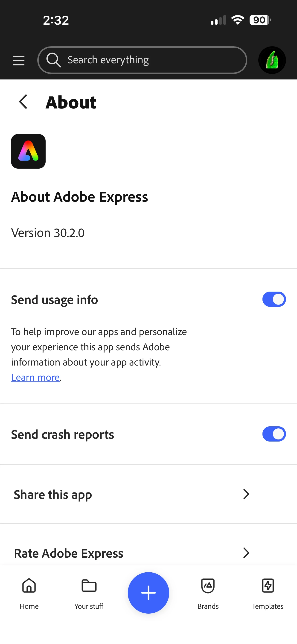The image size is (297, 644).
Task: Tap the profile avatar picture
Action: coord(272,60)
